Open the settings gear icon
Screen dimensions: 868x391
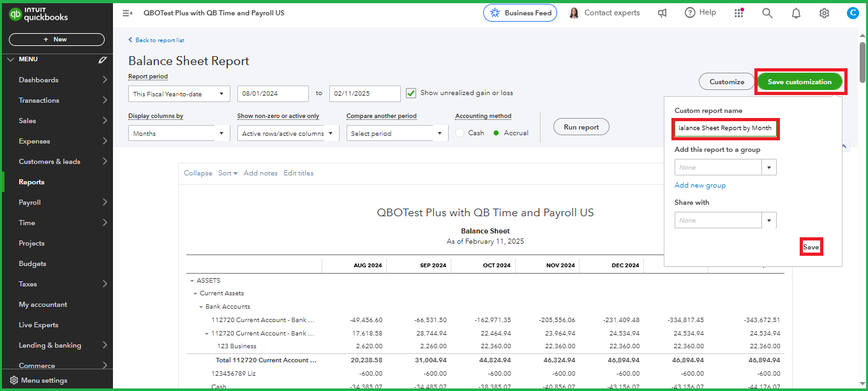[824, 13]
